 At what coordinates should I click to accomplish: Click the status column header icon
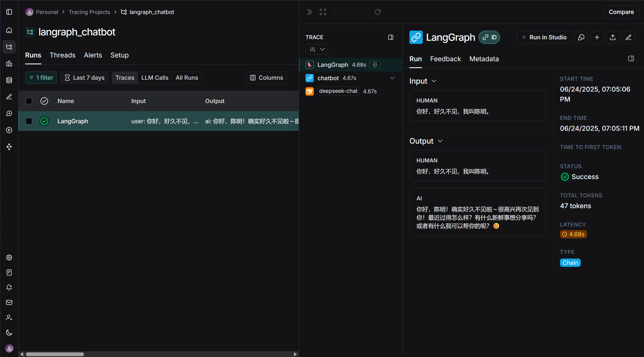click(x=44, y=101)
